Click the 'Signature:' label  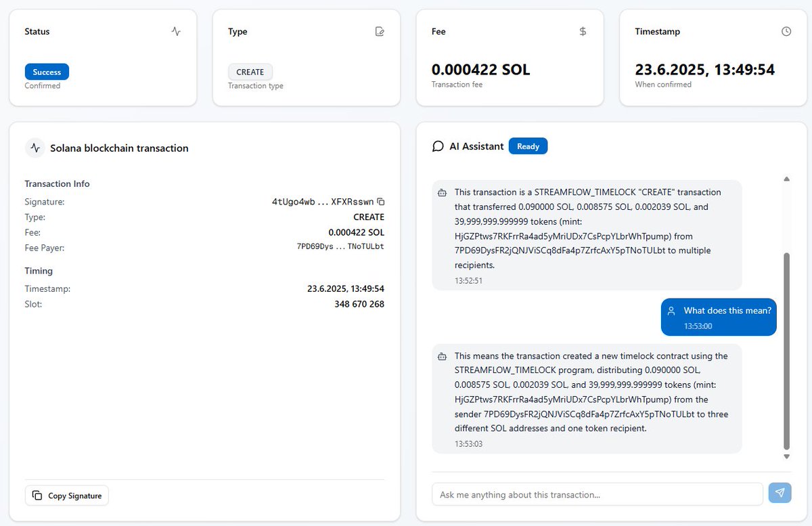45,202
